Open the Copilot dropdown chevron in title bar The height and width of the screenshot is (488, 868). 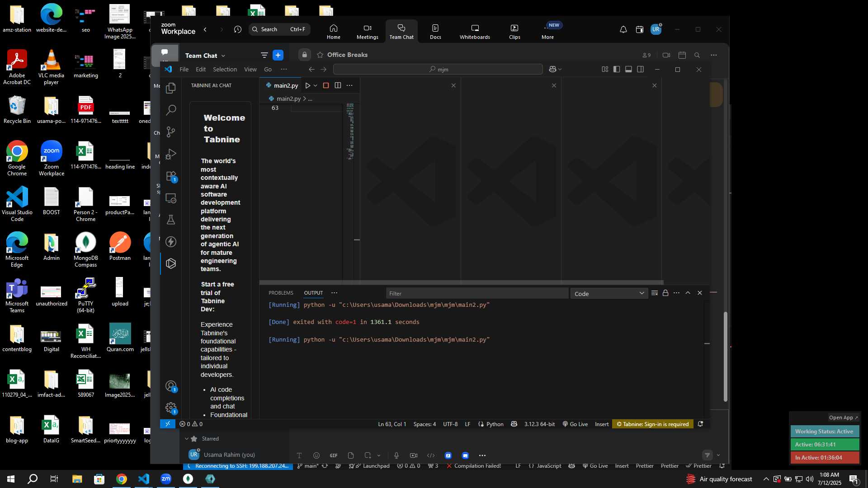pyautogui.click(x=560, y=70)
